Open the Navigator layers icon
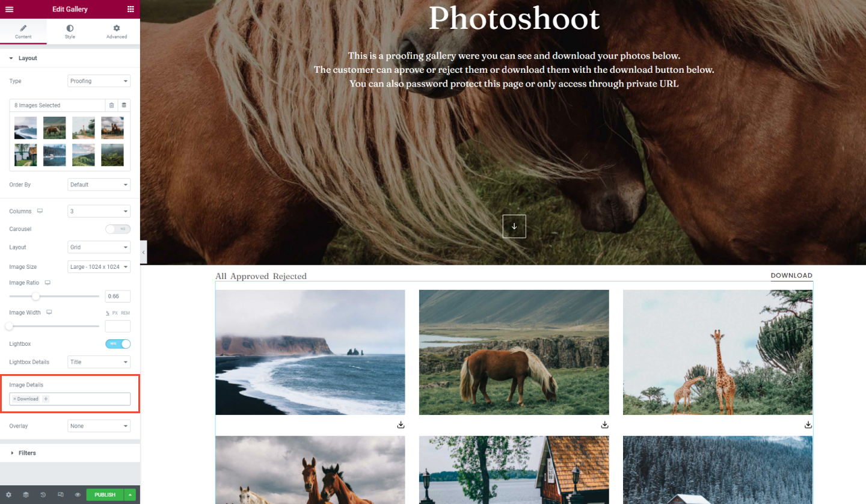 point(26,495)
